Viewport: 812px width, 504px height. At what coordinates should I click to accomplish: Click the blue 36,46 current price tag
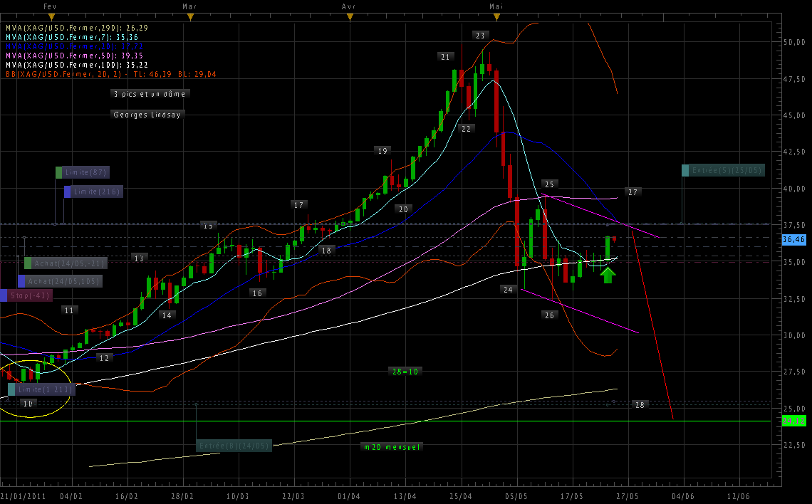point(793,241)
